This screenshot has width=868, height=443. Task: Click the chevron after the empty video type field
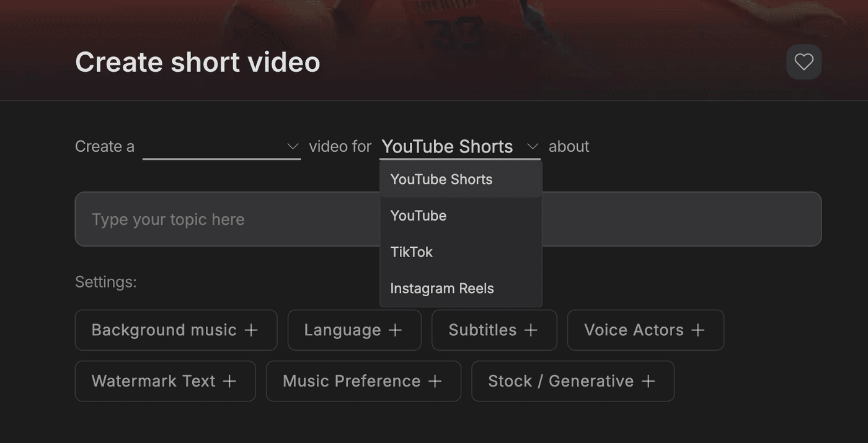pyautogui.click(x=293, y=147)
